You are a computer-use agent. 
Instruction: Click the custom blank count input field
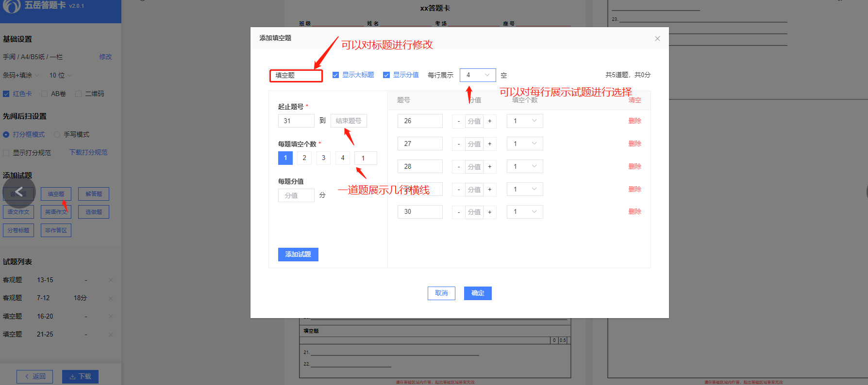tap(366, 158)
